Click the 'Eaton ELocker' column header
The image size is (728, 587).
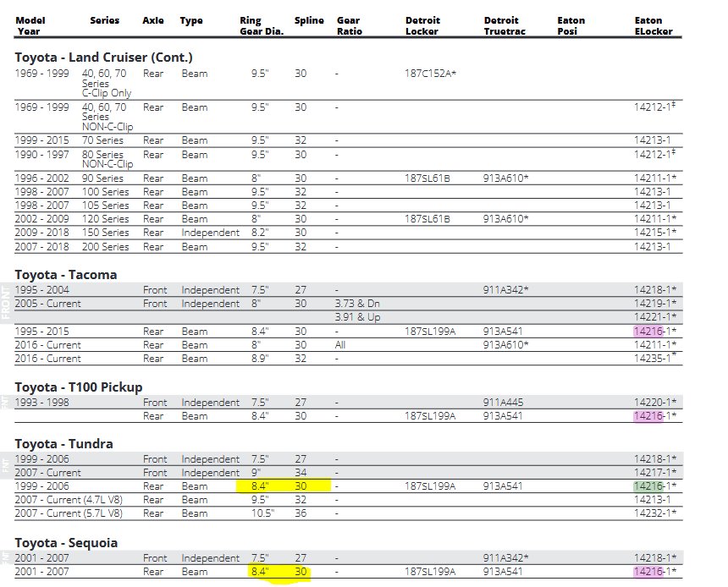coord(654,26)
